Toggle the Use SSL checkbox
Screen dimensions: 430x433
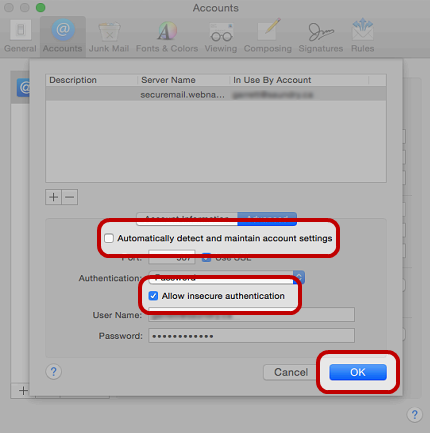206,258
